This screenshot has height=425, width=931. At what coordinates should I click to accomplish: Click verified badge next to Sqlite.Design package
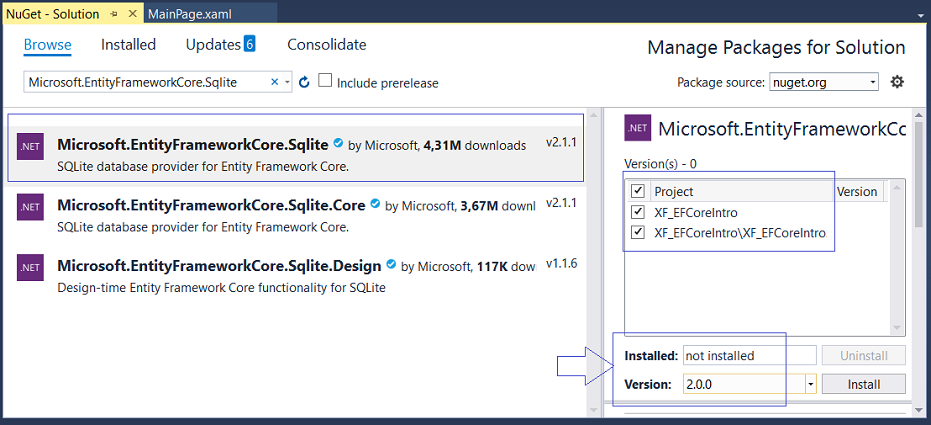[391, 265]
